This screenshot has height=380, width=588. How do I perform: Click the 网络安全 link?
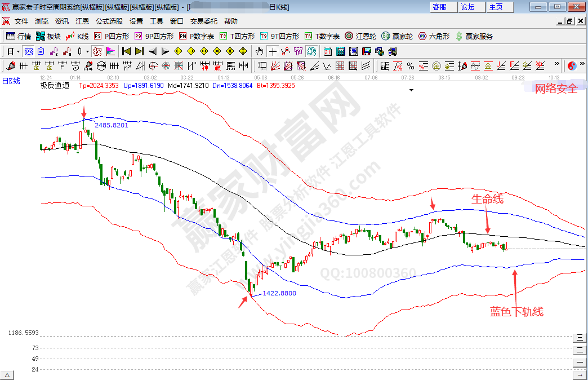pyautogui.click(x=555, y=88)
